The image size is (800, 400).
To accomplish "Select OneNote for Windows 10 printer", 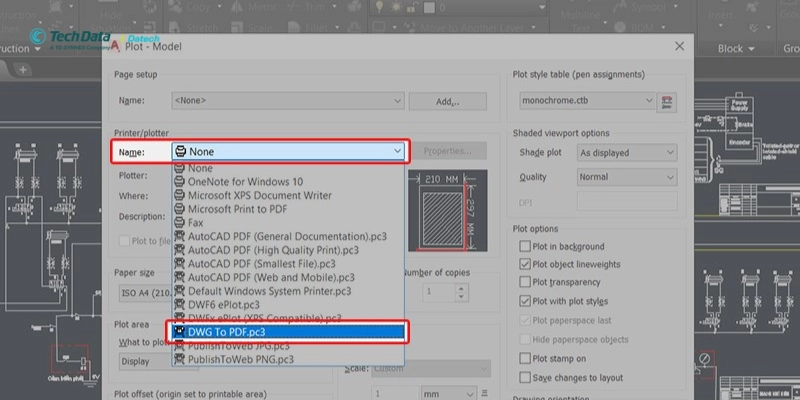I will pyautogui.click(x=288, y=182).
